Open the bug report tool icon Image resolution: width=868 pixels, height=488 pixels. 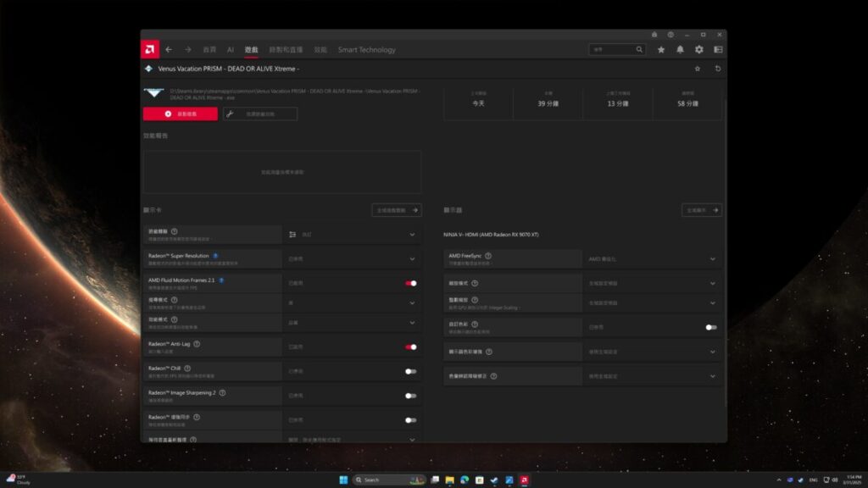click(654, 34)
